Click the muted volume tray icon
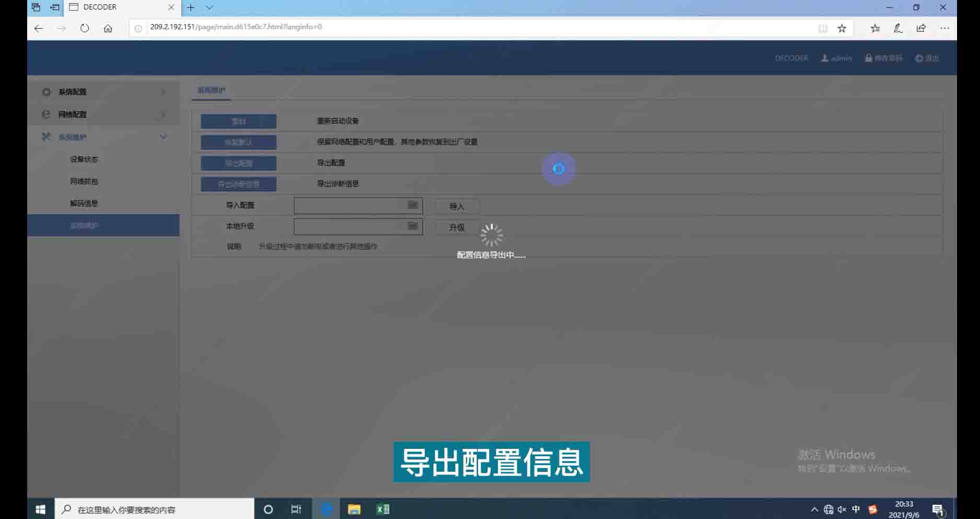The height and width of the screenshot is (519, 980). [842, 510]
